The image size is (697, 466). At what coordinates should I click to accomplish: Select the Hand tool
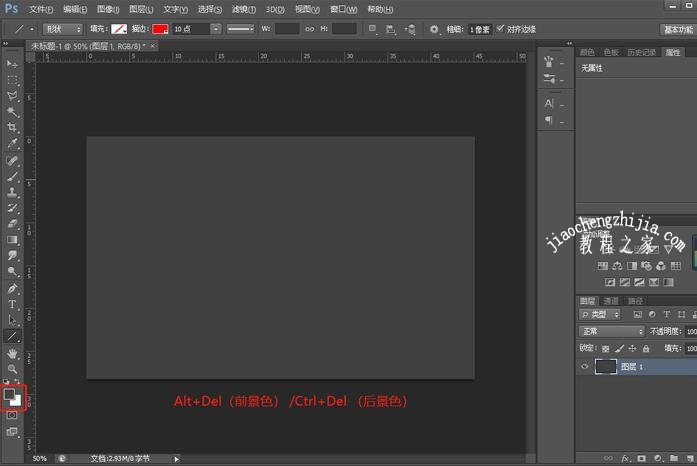(x=13, y=353)
